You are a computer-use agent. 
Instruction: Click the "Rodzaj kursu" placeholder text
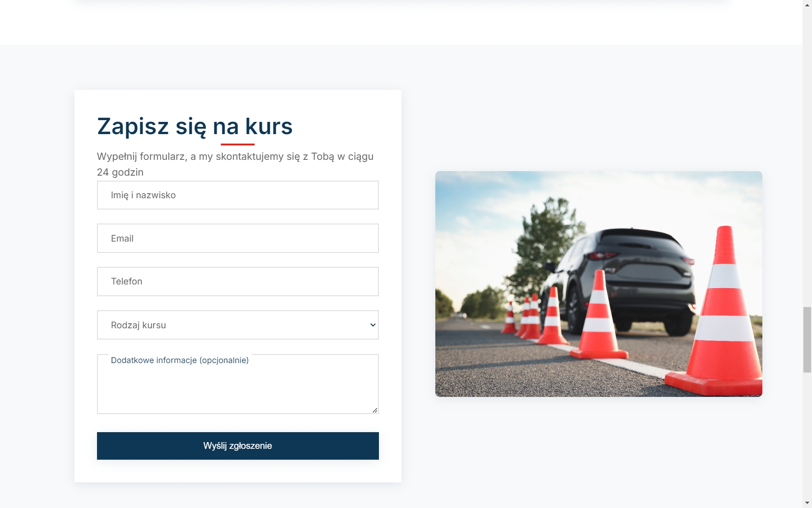click(138, 325)
